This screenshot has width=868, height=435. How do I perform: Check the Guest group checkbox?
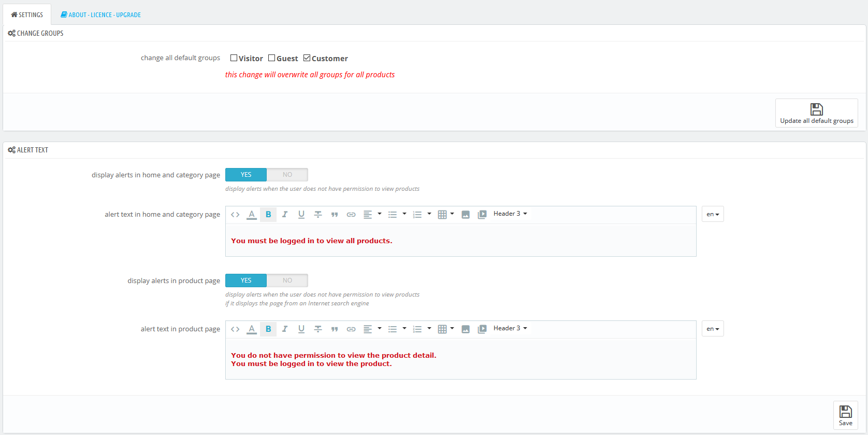pyautogui.click(x=271, y=58)
